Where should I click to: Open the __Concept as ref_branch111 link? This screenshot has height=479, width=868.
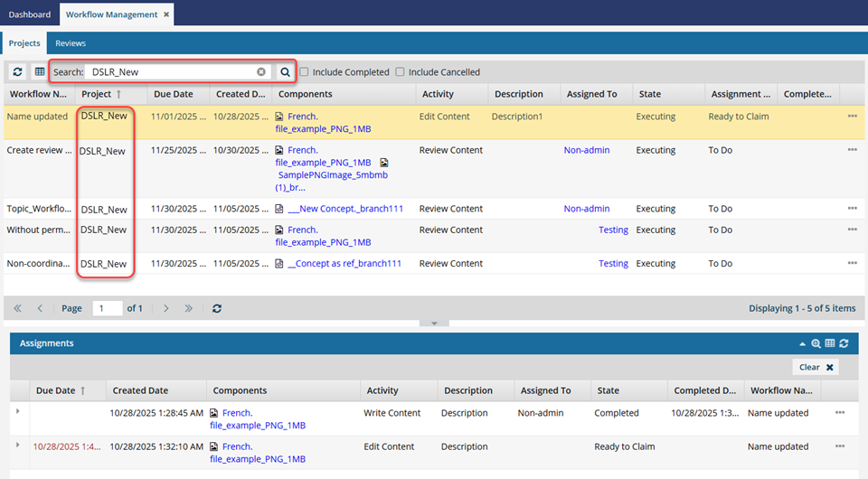point(344,264)
